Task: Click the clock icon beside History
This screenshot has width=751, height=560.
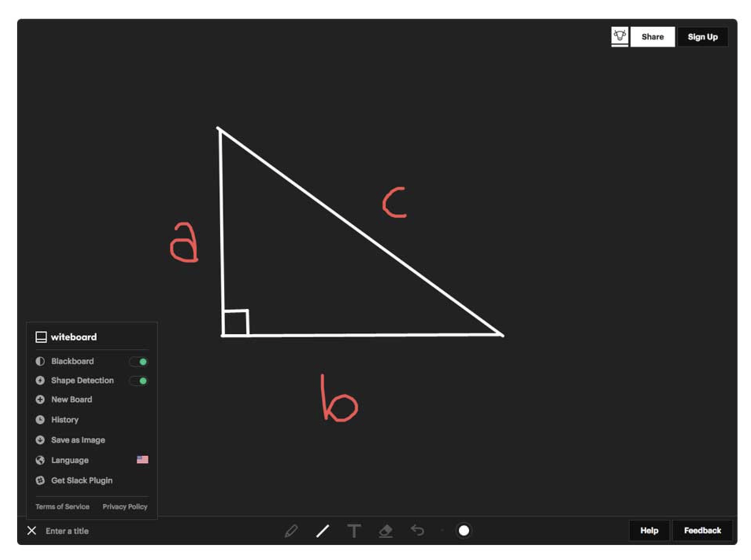Action: tap(39, 419)
